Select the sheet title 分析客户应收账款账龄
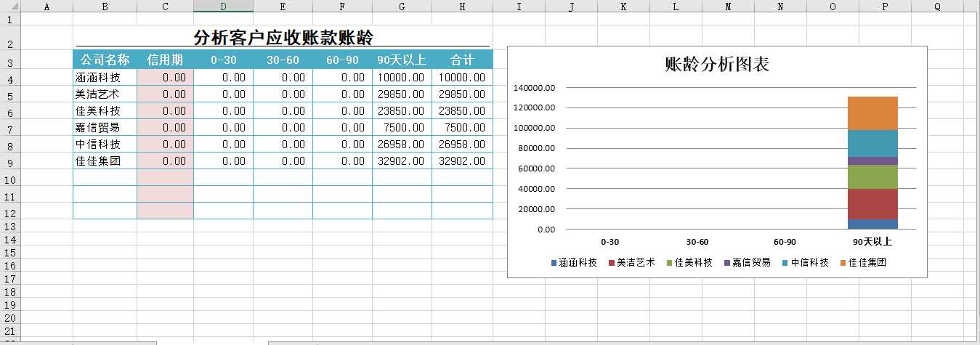The image size is (980, 345). [283, 36]
